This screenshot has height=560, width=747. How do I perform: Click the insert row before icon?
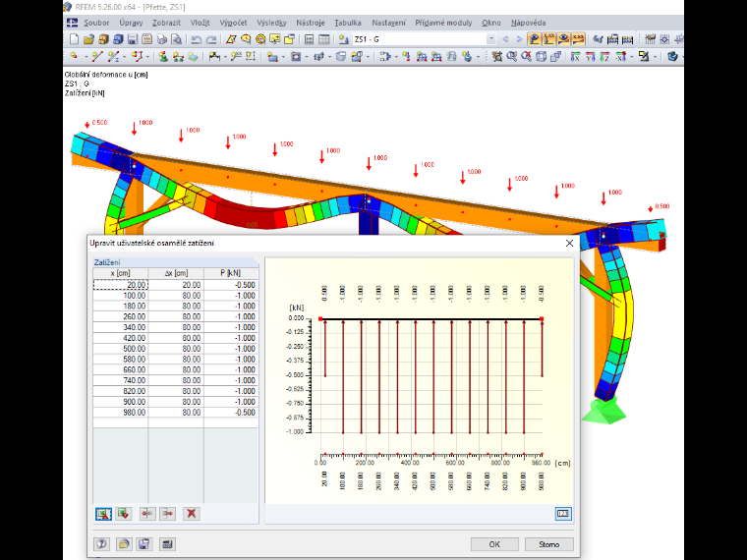coord(147,513)
